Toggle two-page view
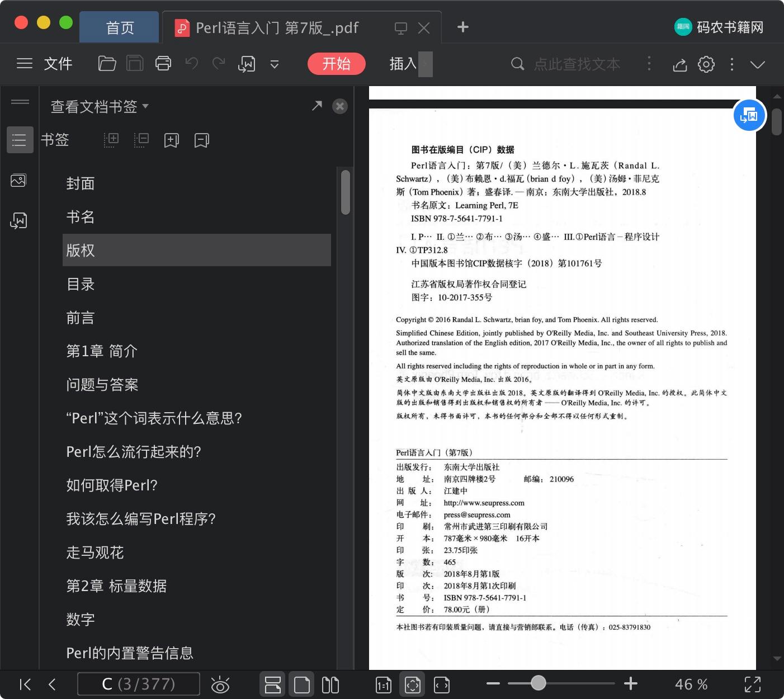 (x=330, y=684)
